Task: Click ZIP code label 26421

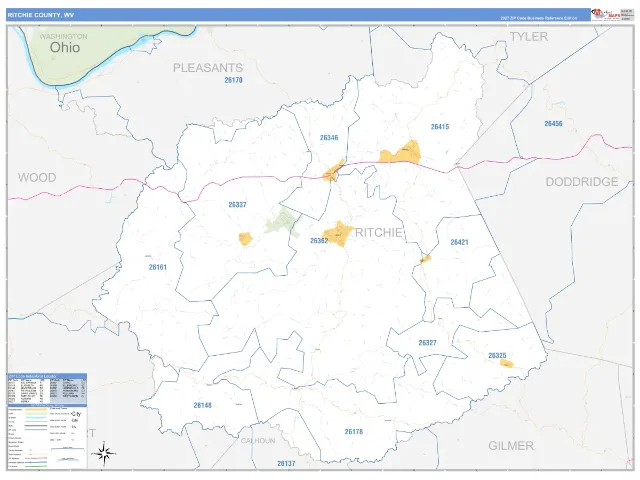Action: pos(460,242)
